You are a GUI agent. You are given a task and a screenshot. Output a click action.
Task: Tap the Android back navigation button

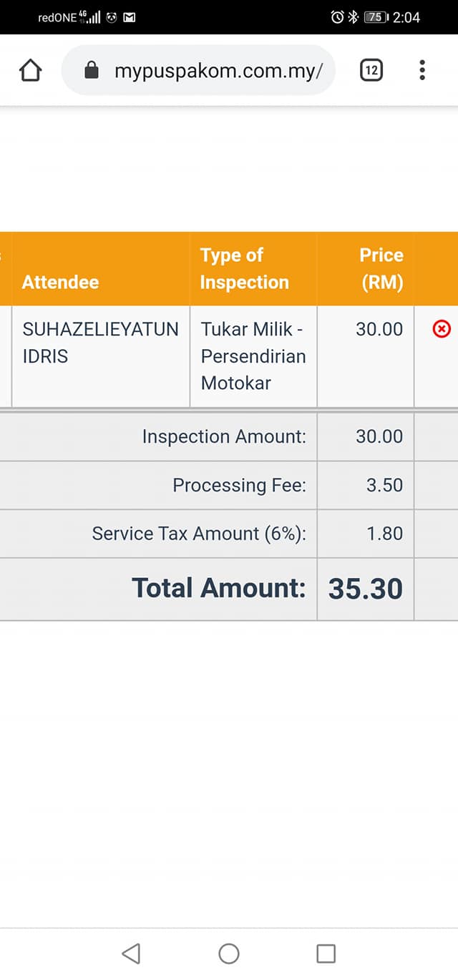[x=131, y=953]
